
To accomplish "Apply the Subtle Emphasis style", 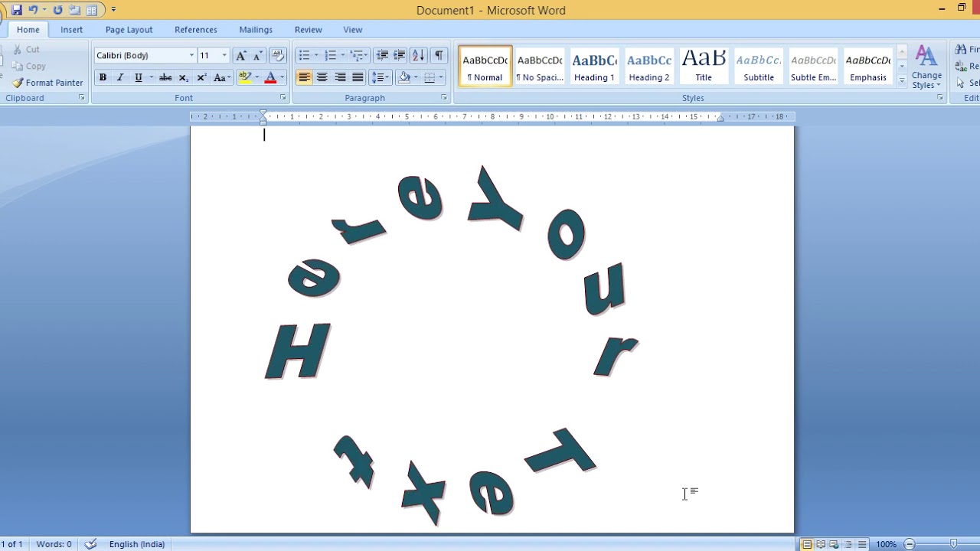I will point(813,67).
